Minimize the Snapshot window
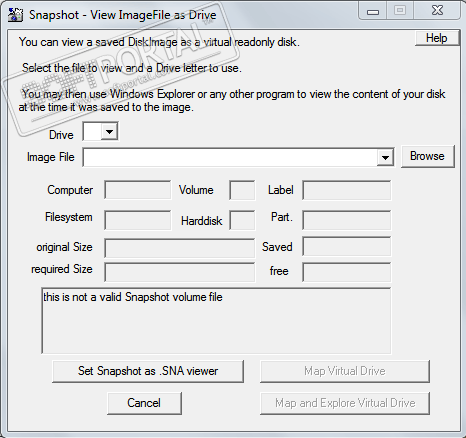466x438 pixels. tap(373, 11)
